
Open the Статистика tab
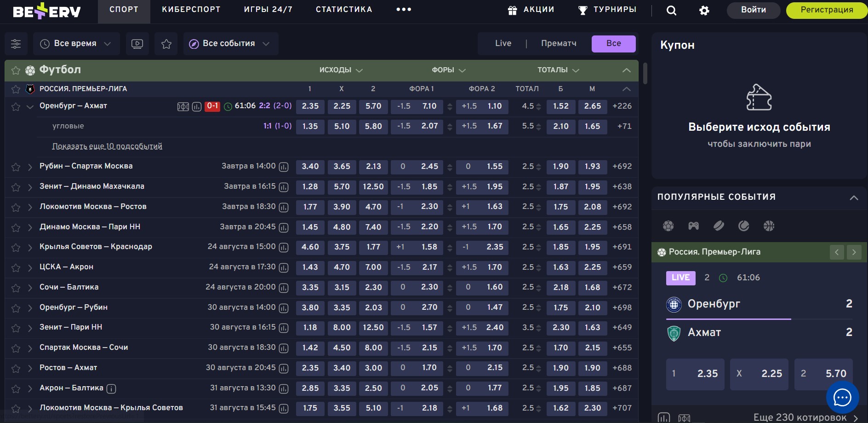coord(344,10)
